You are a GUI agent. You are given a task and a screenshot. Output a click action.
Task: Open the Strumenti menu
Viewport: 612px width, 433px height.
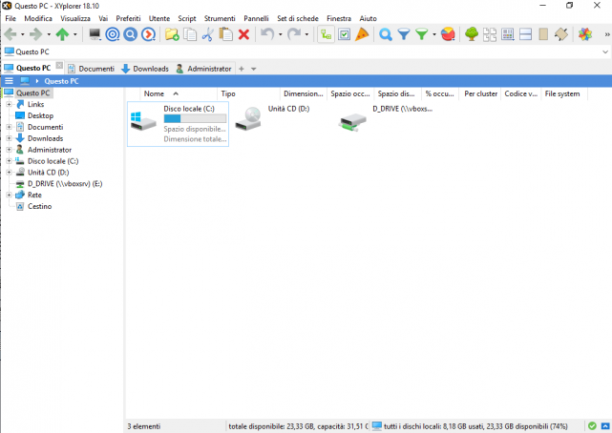(220, 18)
